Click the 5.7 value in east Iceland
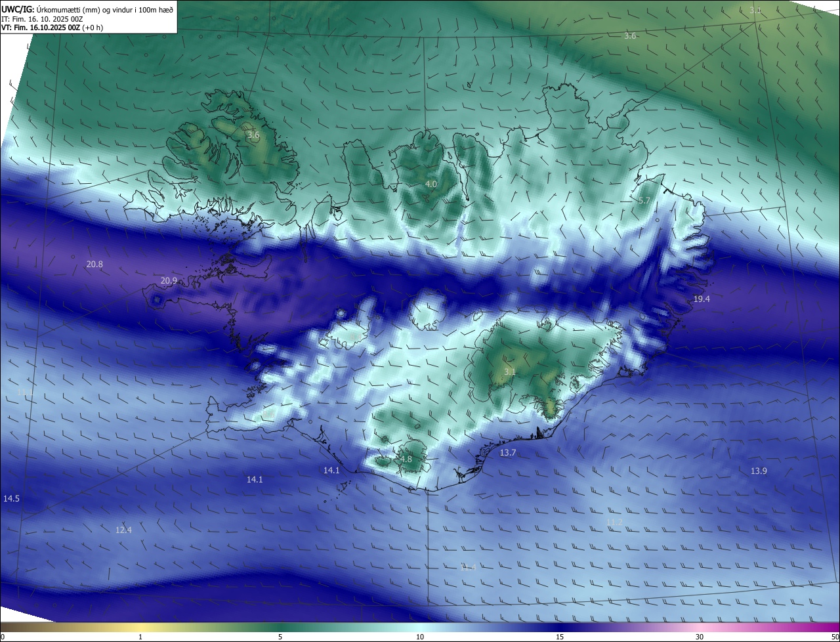The image size is (840, 642). click(644, 201)
